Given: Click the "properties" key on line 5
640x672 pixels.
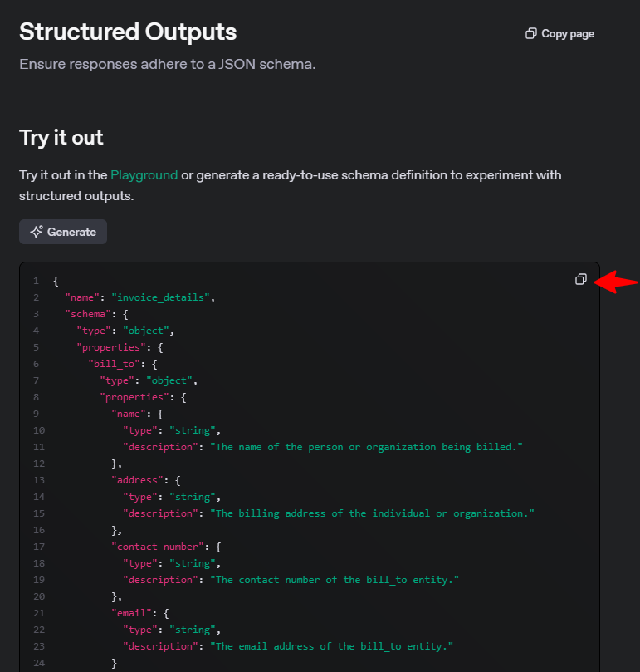Looking at the screenshot, I should click(111, 347).
